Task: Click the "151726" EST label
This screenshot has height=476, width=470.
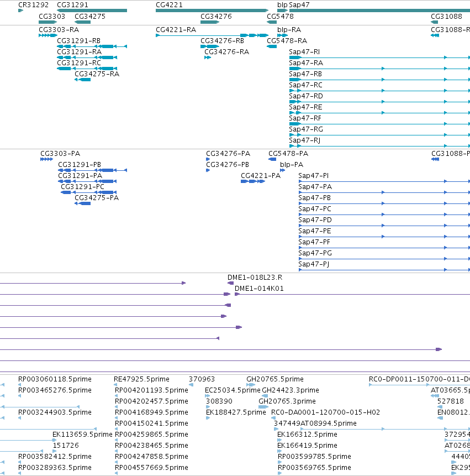Action: (x=66, y=446)
